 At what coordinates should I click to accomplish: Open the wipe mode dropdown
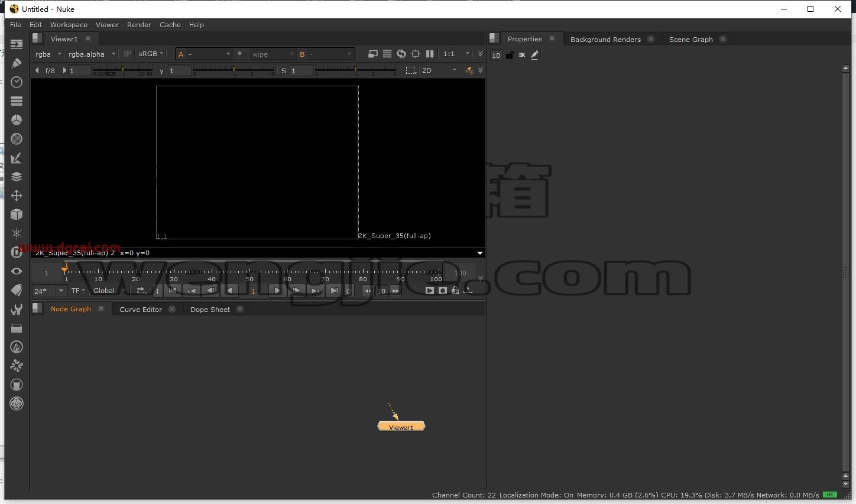click(273, 54)
